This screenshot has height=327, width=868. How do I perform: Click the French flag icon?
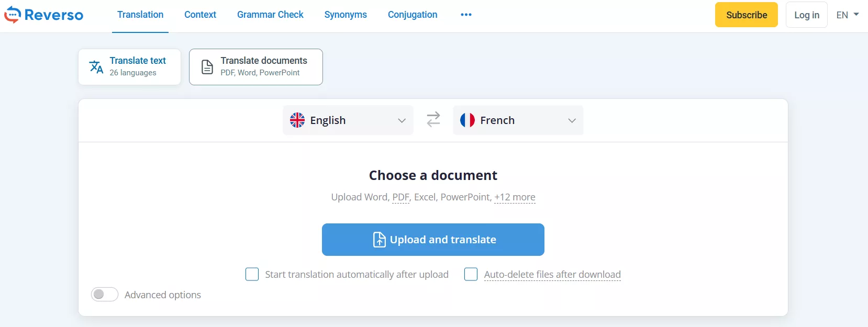(467, 120)
